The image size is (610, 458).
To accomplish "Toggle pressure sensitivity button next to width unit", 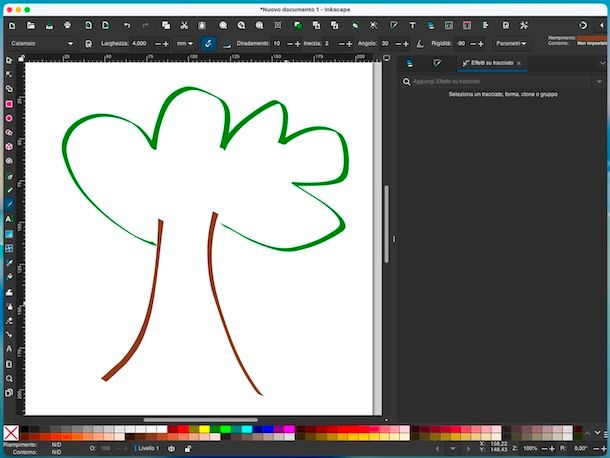I will pos(208,44).
